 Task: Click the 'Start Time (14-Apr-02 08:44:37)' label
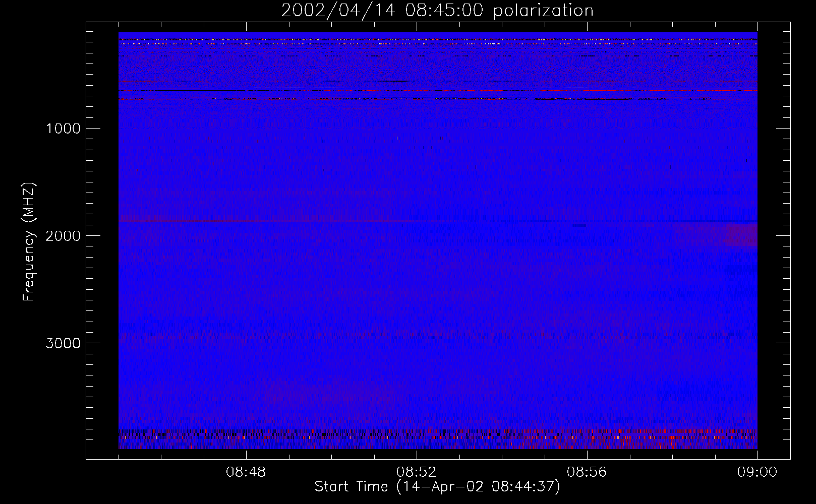[437, 487]
